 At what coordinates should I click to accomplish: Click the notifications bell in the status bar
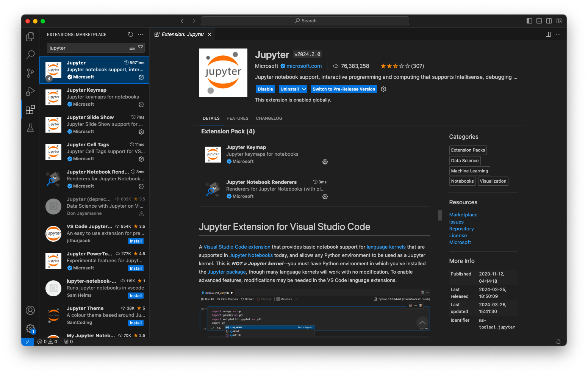click(558, 341)
